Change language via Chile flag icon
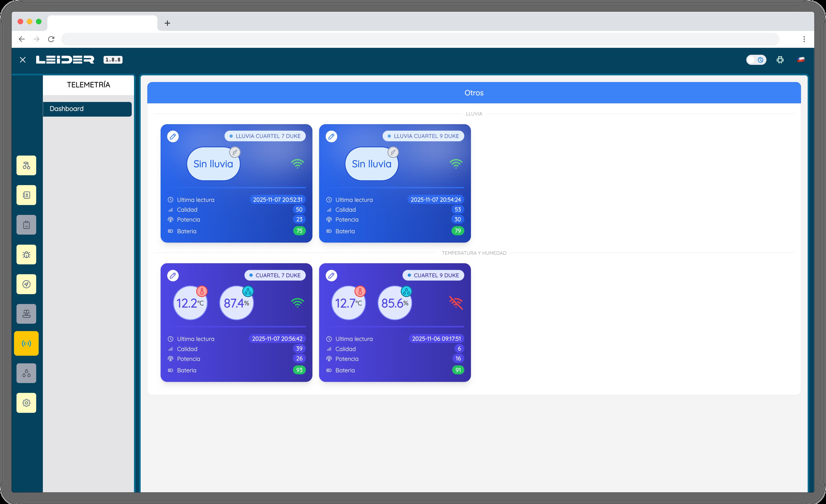 [x=801, y=60]
